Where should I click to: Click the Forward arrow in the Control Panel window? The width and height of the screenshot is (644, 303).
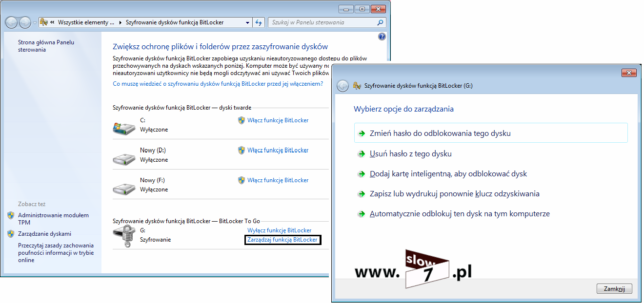coord(25,22)
